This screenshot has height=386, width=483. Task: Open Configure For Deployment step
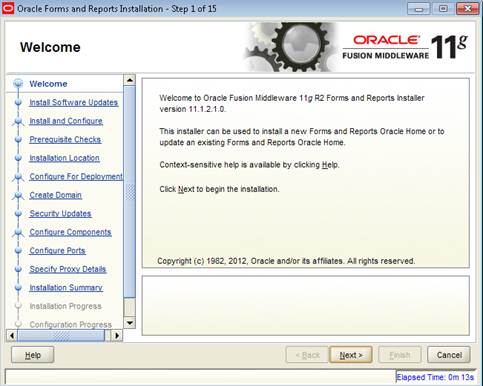tap(76, 176)
